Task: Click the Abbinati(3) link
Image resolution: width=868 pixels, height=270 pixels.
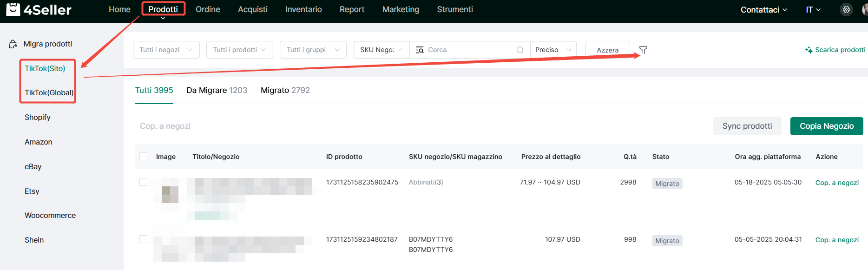Action: (426, 182)
